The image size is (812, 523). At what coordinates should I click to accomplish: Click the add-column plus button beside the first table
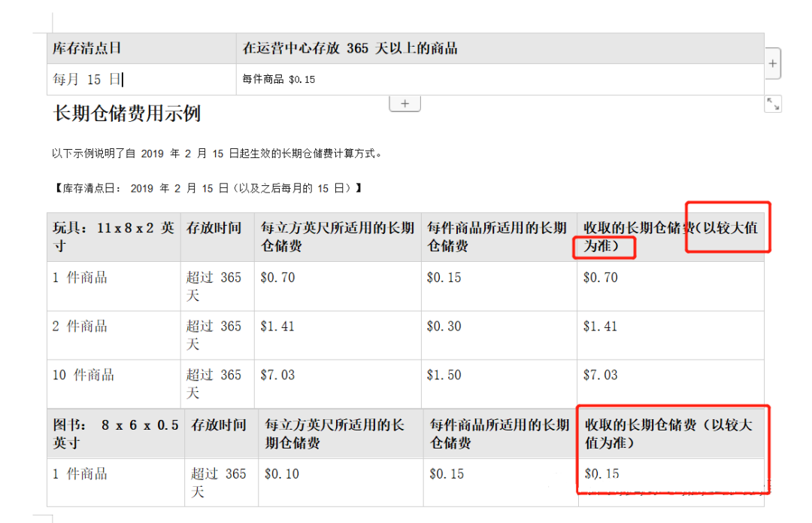click(773, 63)
